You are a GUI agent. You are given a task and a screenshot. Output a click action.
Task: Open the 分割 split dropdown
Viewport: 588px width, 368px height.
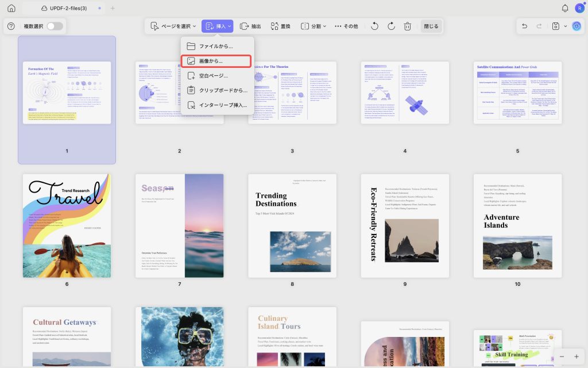[x=313, y=26]
